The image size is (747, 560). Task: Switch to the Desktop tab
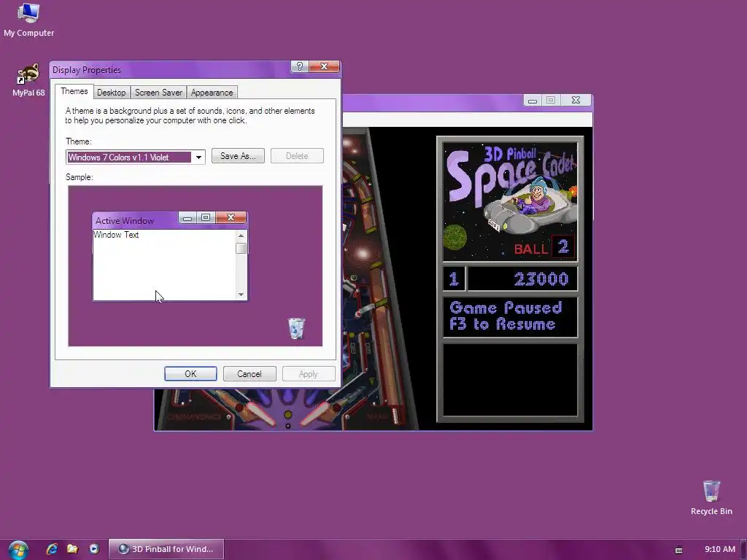point(111,93)
